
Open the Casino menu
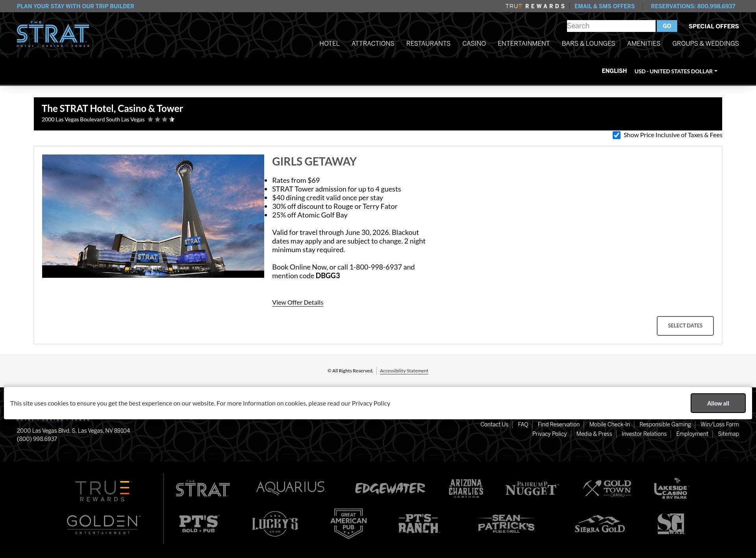pyautogui.click(x=474, y=43)
